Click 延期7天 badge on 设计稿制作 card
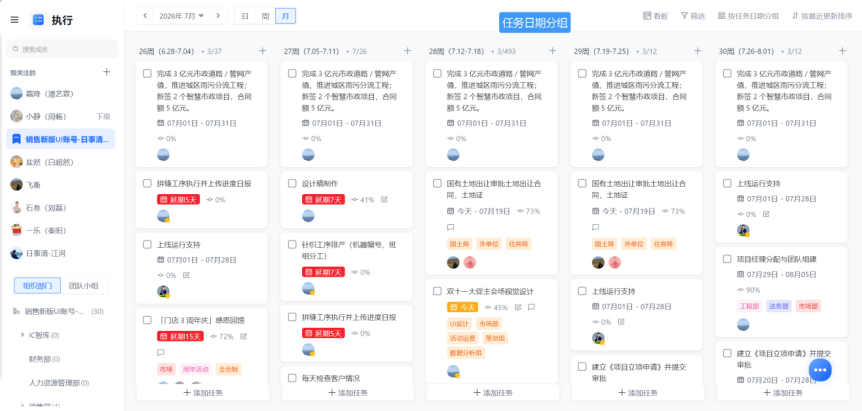The width and height of the screenshot is (862, 411). [323, 199]
